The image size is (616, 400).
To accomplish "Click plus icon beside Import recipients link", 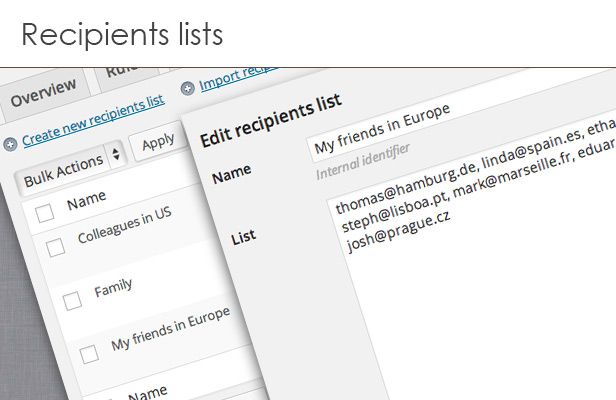I will (x=188, y=88).
